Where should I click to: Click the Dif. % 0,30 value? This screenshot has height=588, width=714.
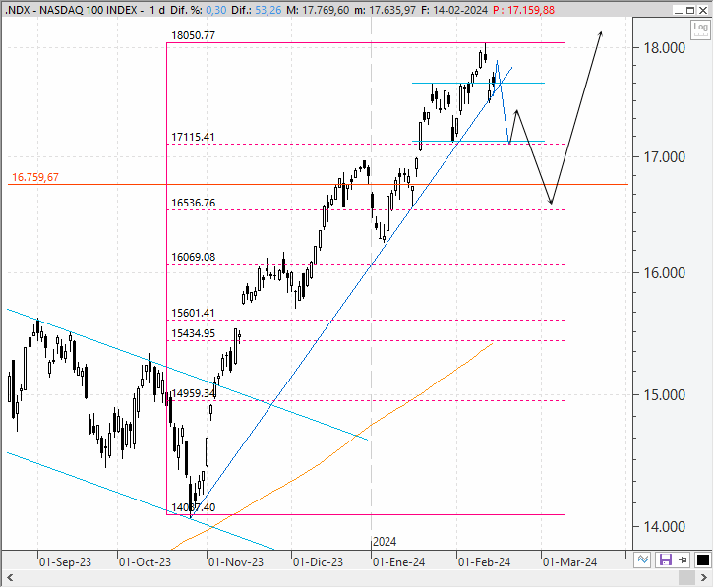(215, 10)
